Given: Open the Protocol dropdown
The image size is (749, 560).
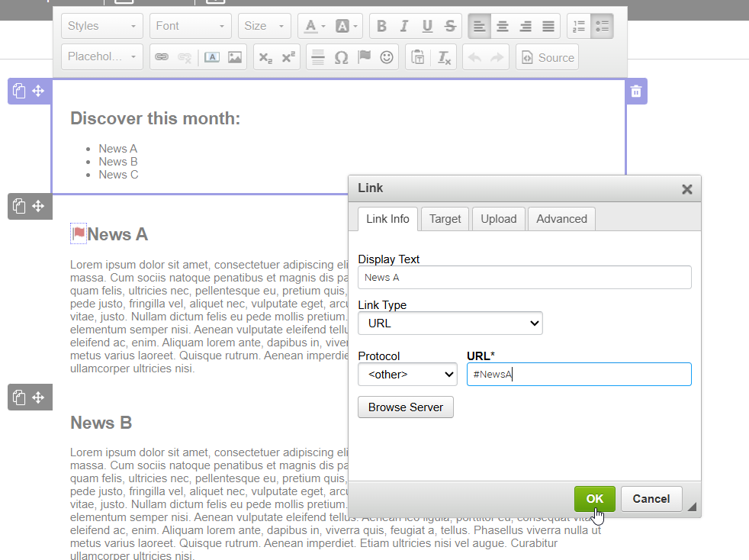Looking at the screenshot, I should point(407,375).
